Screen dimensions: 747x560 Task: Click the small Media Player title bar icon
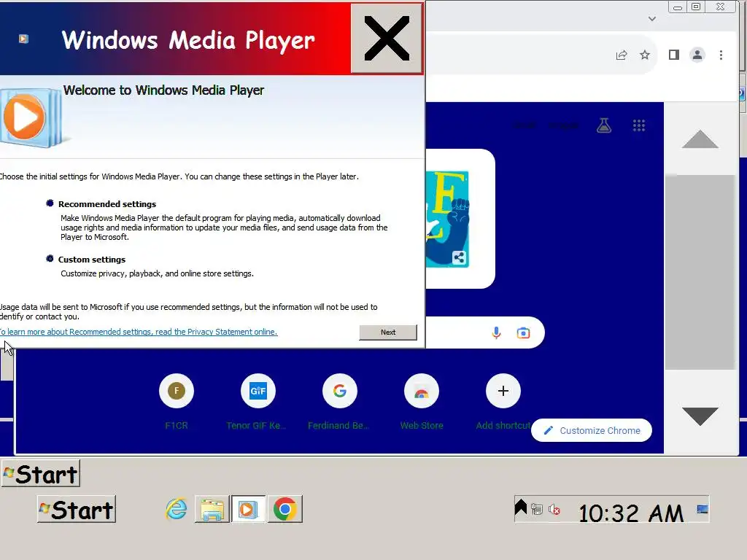[23, 39]
